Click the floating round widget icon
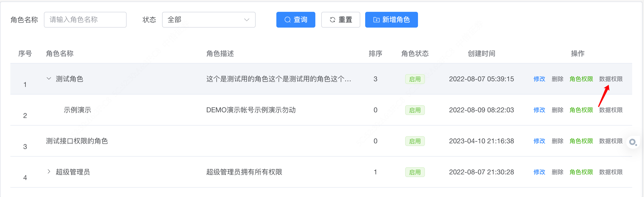 pos(633,142)
